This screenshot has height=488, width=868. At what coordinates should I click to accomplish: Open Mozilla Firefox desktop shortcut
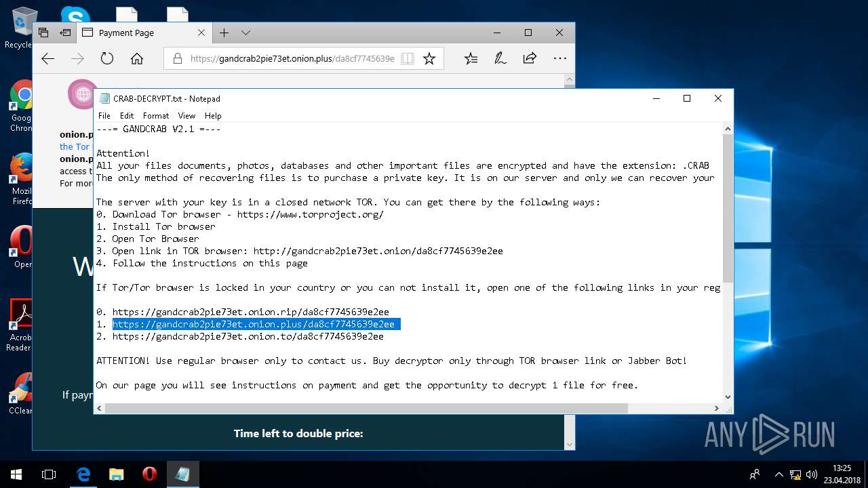point(22,179)
